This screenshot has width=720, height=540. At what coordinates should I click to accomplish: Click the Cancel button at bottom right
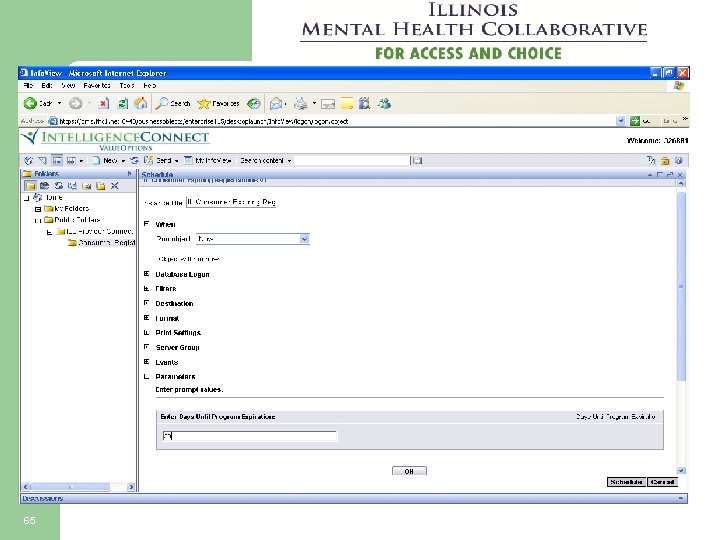[x=662, y=482]
